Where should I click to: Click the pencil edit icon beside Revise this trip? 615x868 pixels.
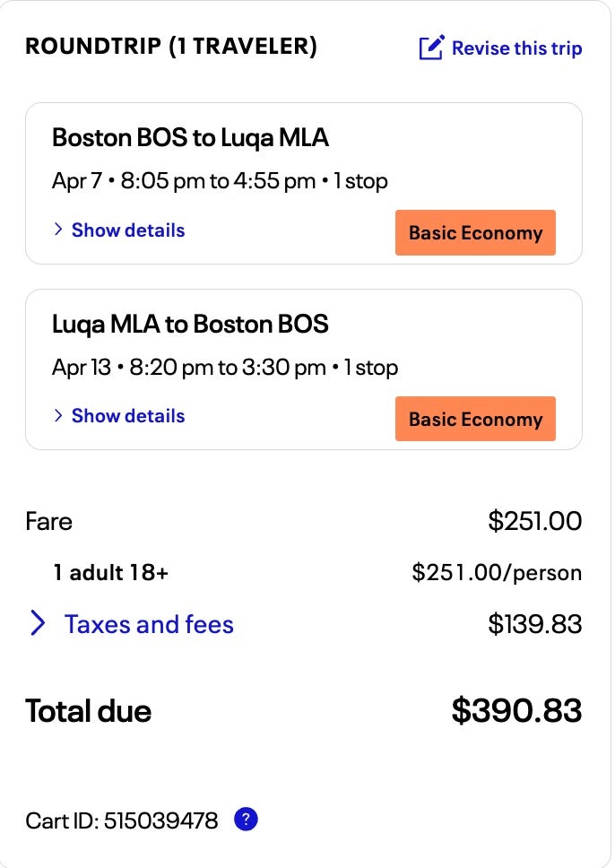click(431, 48)
